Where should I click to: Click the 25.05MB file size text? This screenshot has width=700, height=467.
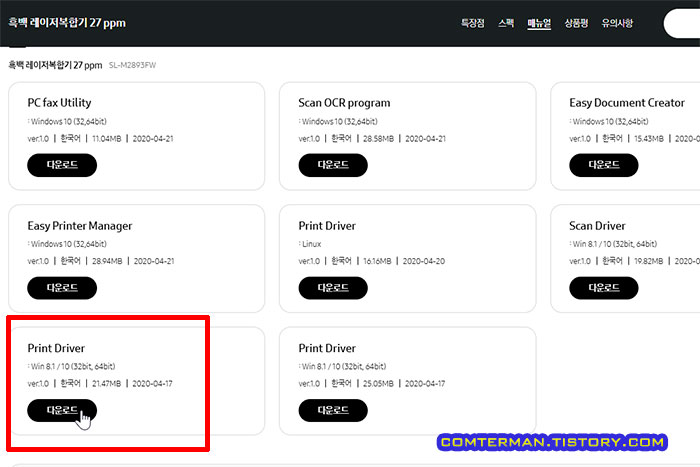coord(379,384)
